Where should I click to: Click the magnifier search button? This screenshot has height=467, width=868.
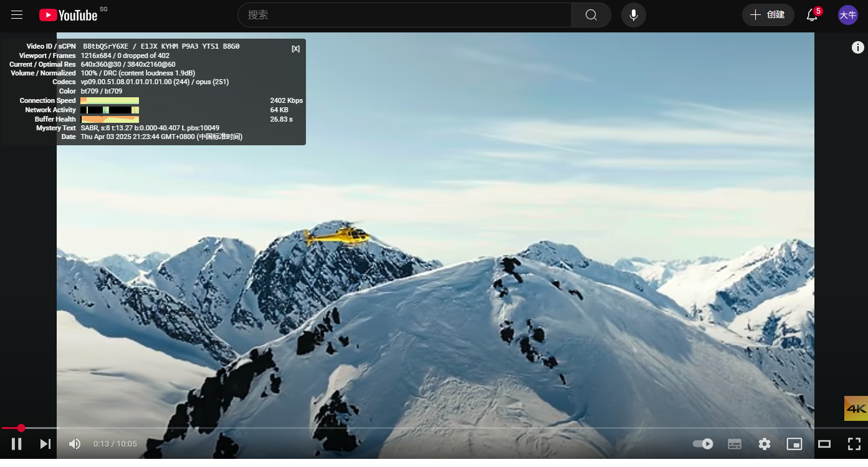click(x=591, y=15)
